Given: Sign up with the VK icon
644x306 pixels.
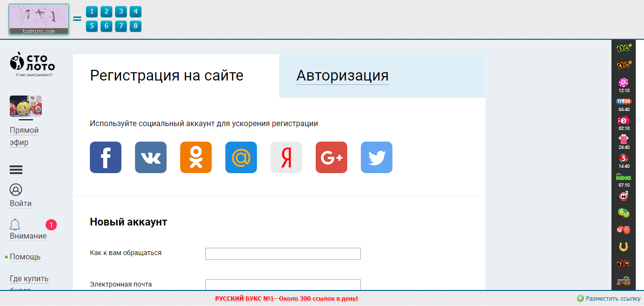Looking at the screenshot, I should [x=151, y=157].
